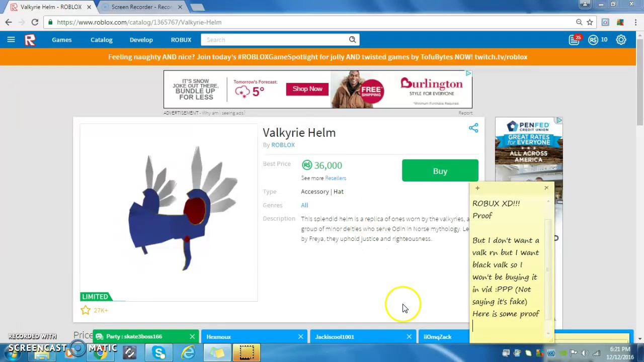Switch to the Screen Recorder tab
Image resolution: width=644 pixels, height=362 pixels.
pos(142,7)
